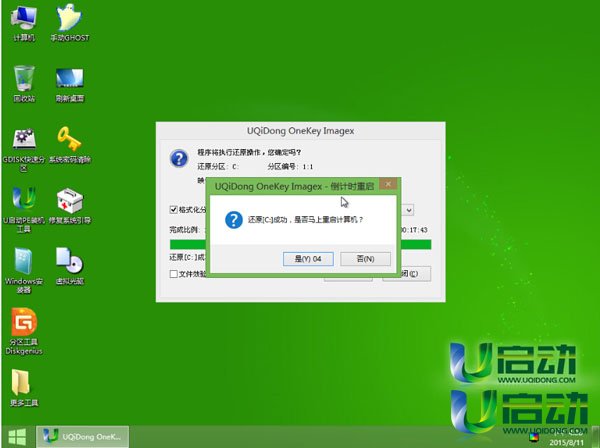The height and width of the screenshot is (448, 600).
Task: Click 否(N) to decline restart
Action: (365, 259)
